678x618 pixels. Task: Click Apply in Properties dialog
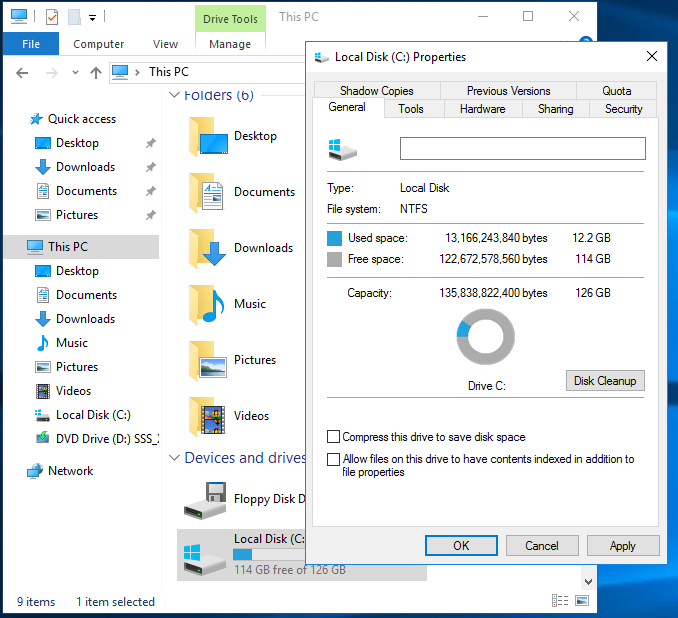coord(623,546)
